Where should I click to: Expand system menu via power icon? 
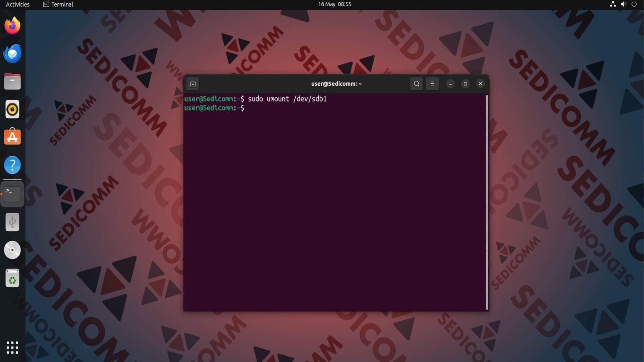click(634, 4)
